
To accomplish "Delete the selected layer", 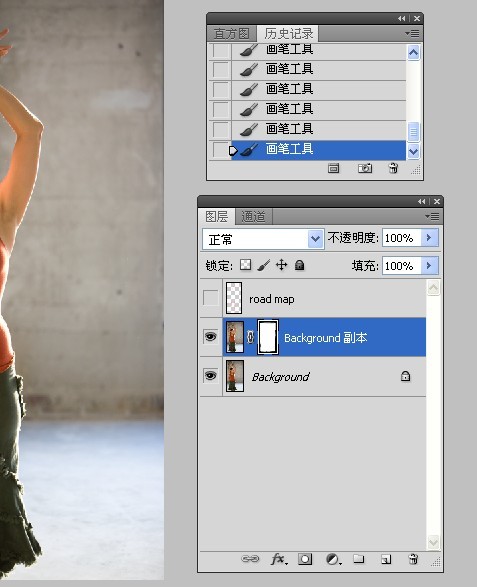I will (x=413, y=559).
